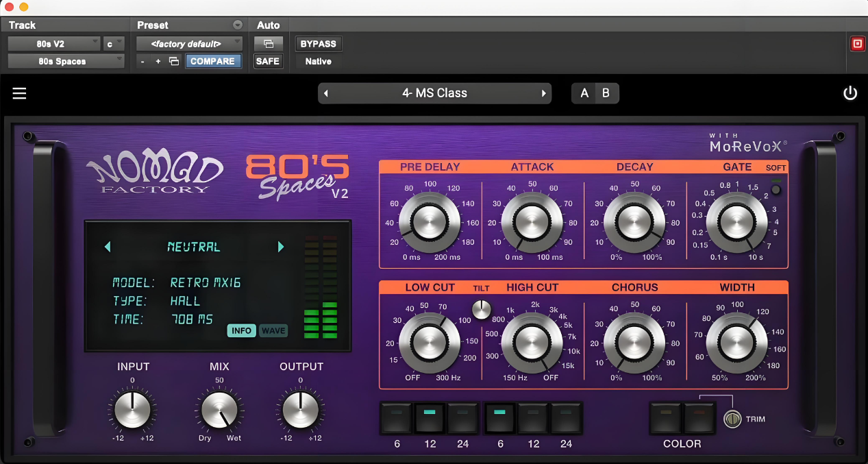Click the CHORUS knob
This screenshot has width=868, height=464.
[634, 342]
